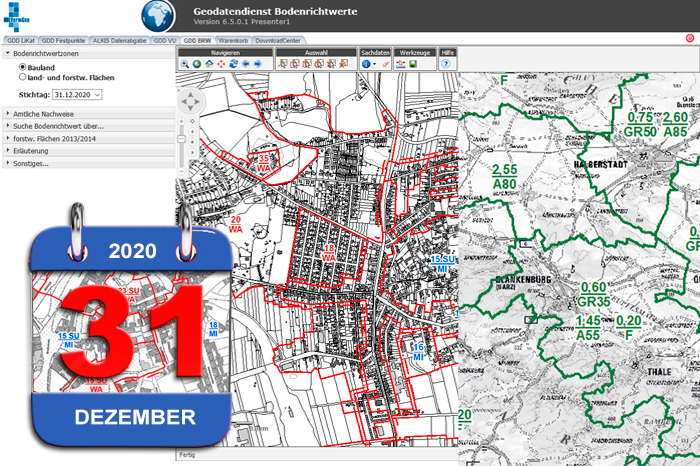The image size is (700, 466).
Task: Click the map zoom level slider
Action: coord(182,140)
